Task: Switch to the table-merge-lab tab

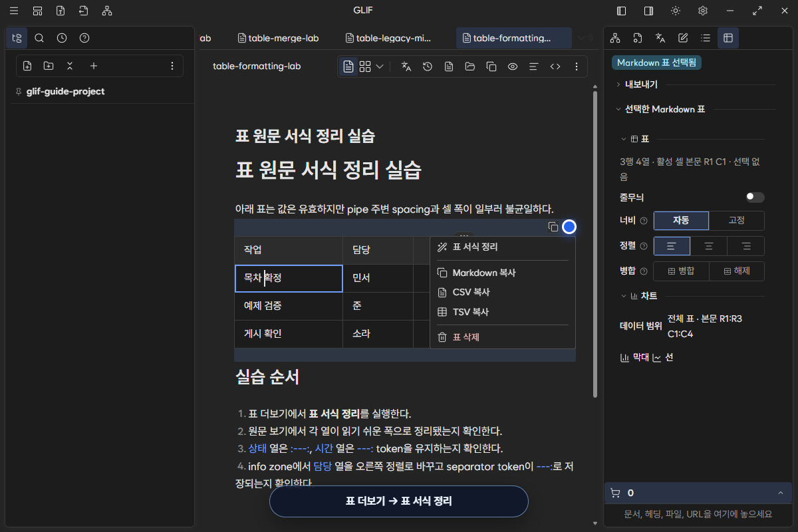Action: (278, 39)
